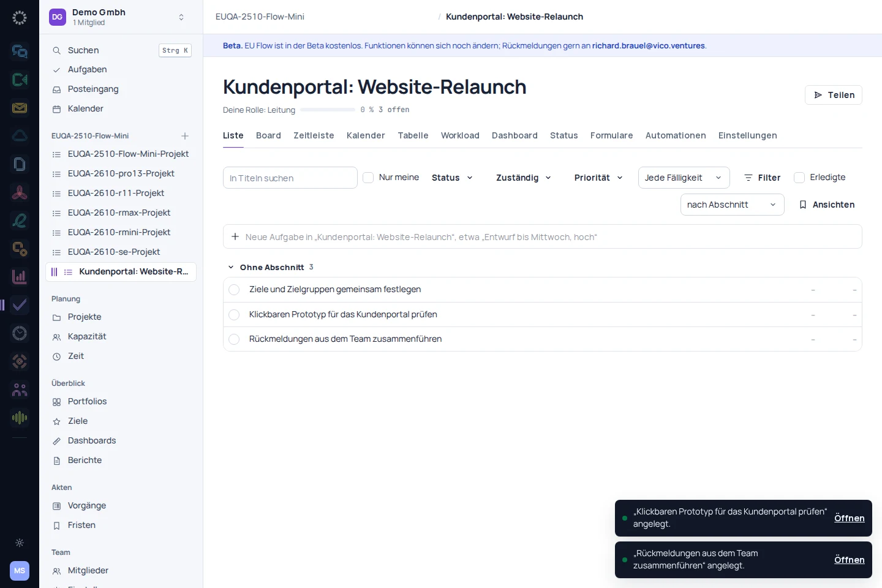The width and height of the screenshot is (882, 588).
Task: Click Öffnen on the 'Rückmeldungen' toast
Action: 850,560
